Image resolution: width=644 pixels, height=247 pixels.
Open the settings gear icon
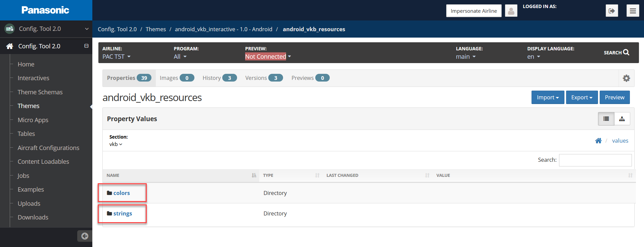626,78
